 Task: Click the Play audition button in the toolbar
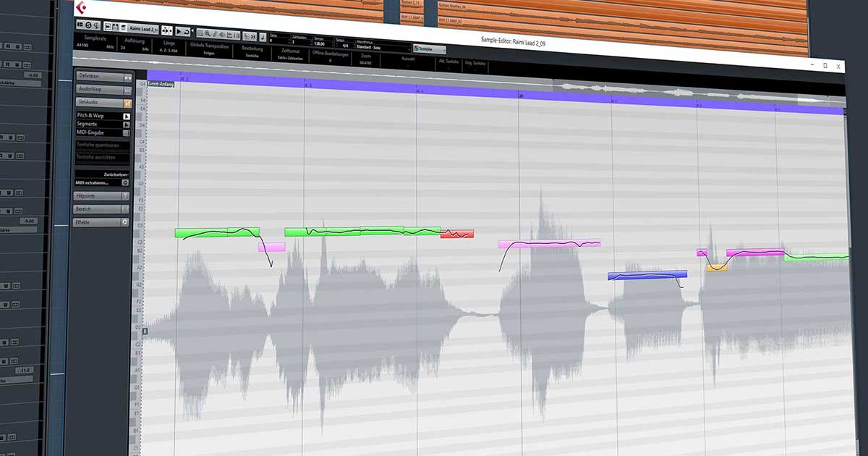pos(178,30)
